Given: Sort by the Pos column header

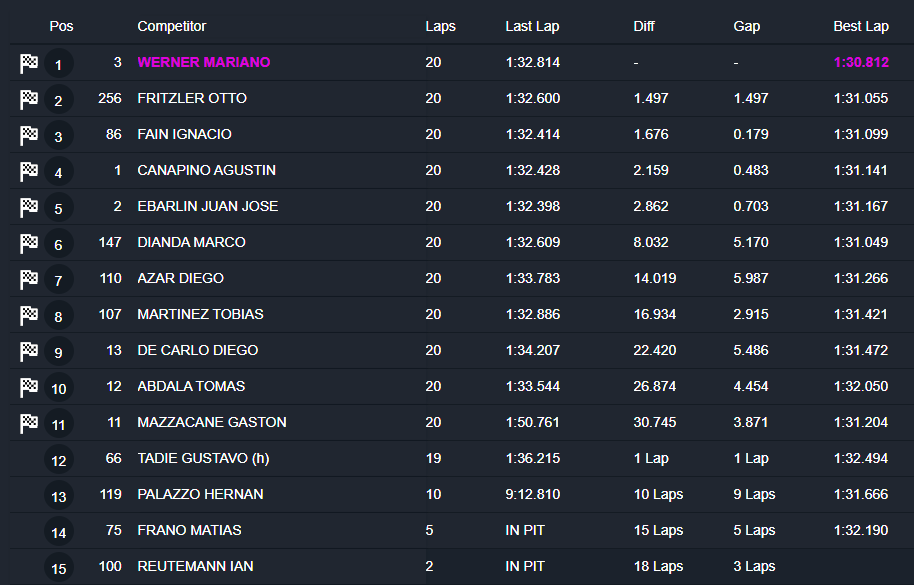Looking at the screenshot, I should coord(61,26).
